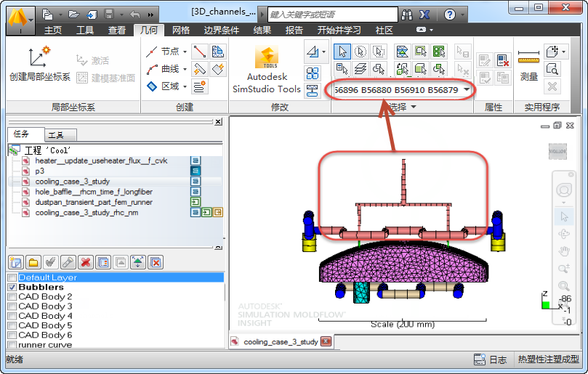Expand the 节点 dropdown arrow
Image resolution: width=588 pixels, height=374 pixels.
point(185,52)
